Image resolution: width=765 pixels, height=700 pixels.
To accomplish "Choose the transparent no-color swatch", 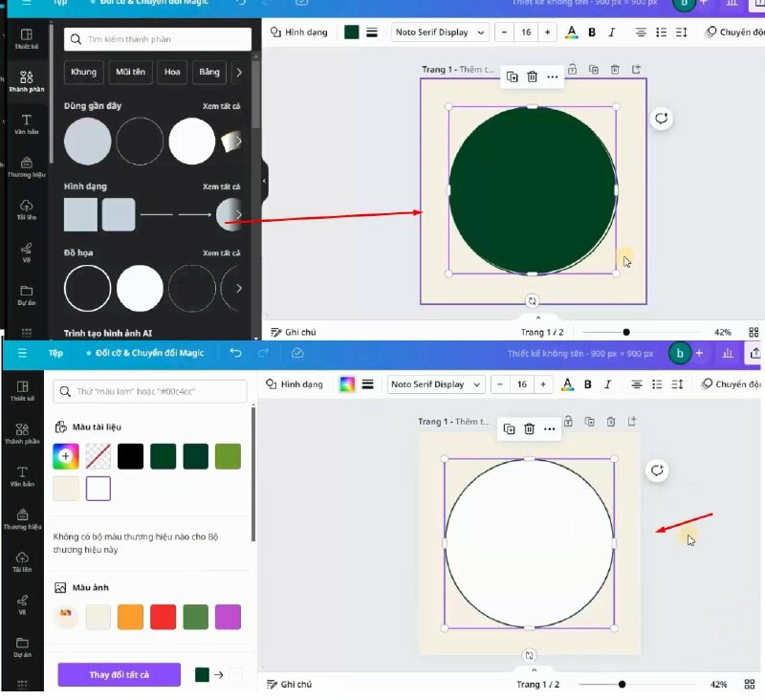I will 98,457.
